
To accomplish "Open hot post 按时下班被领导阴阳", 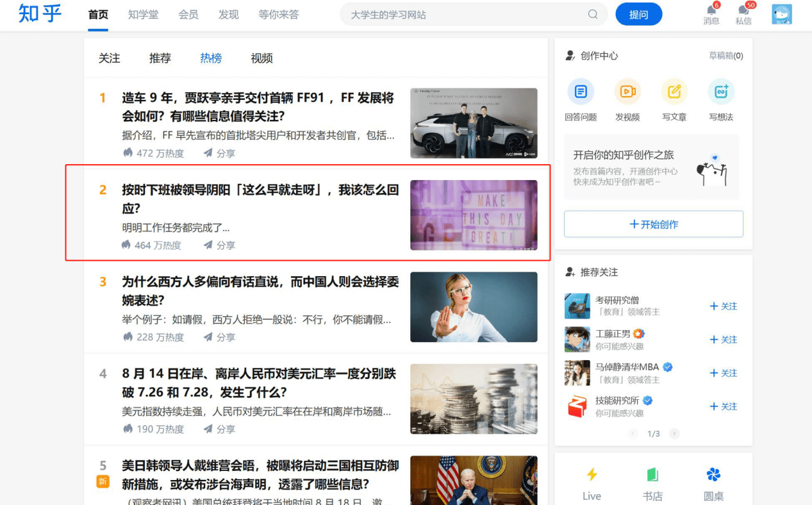I will [260, 199].
